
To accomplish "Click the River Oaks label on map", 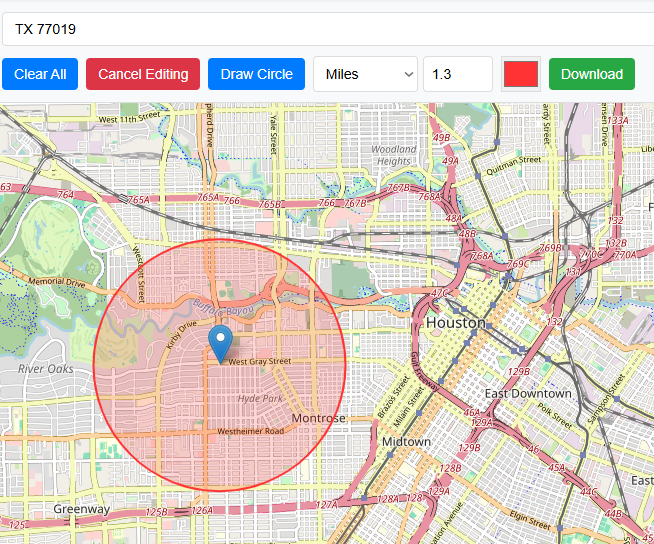I will pyautogui.click(x=46, y=369).
